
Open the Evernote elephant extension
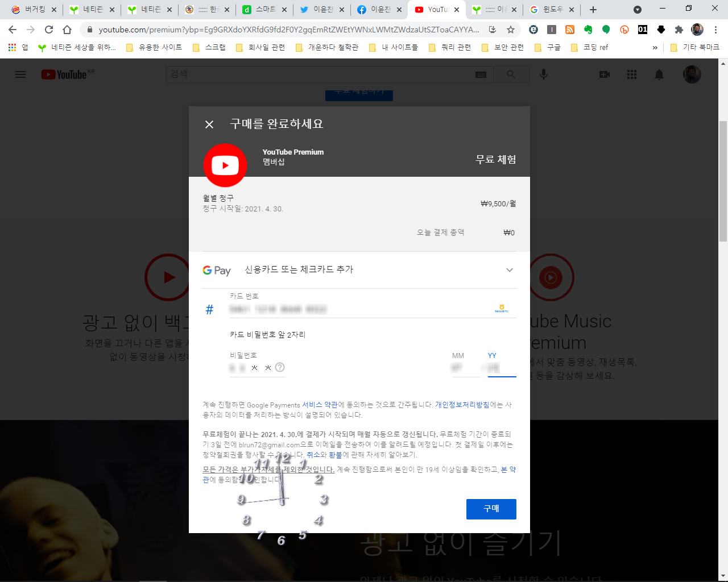pos(588,30)
